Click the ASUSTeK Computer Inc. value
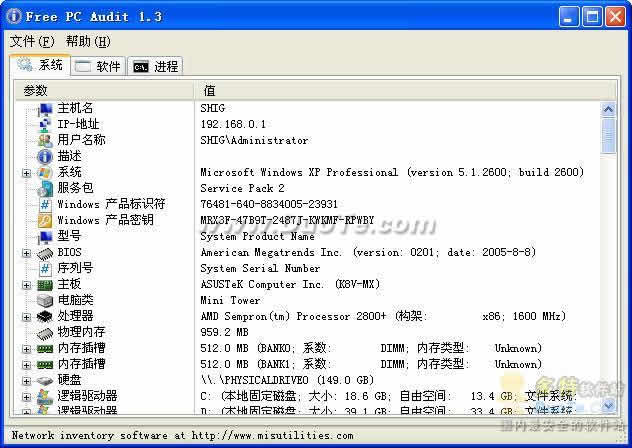Screen dimensions: 632x448 coord(290,284)
